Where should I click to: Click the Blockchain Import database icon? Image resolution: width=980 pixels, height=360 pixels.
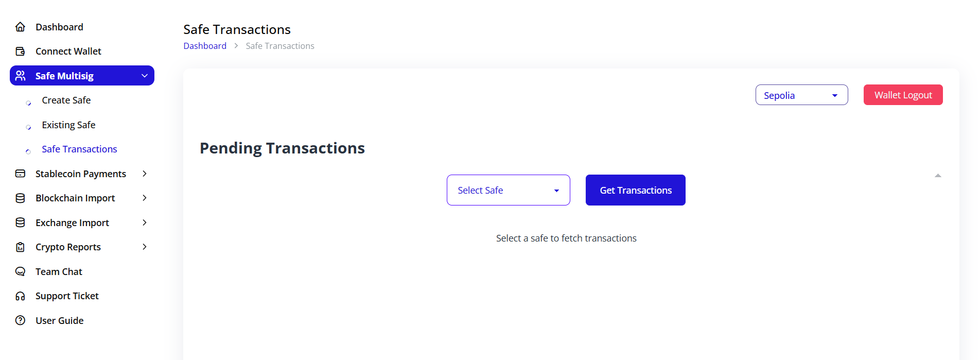pos(20,198)
